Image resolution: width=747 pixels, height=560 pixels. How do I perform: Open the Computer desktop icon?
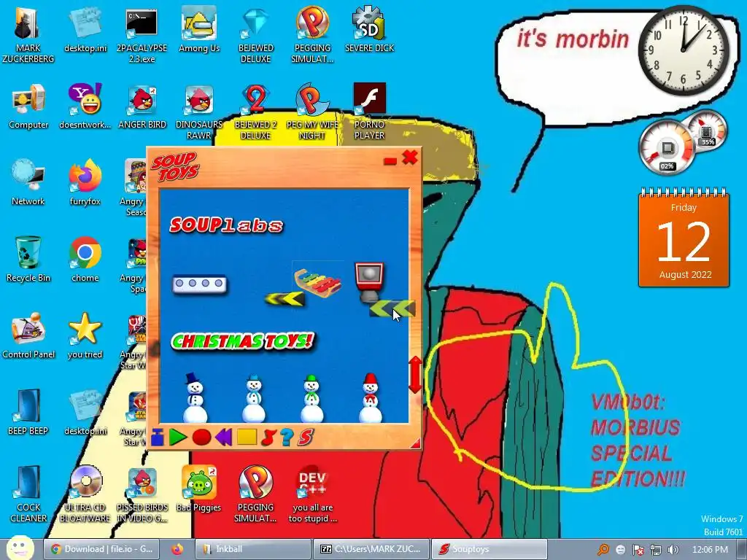pyautogui.click(x=28, y=106)
